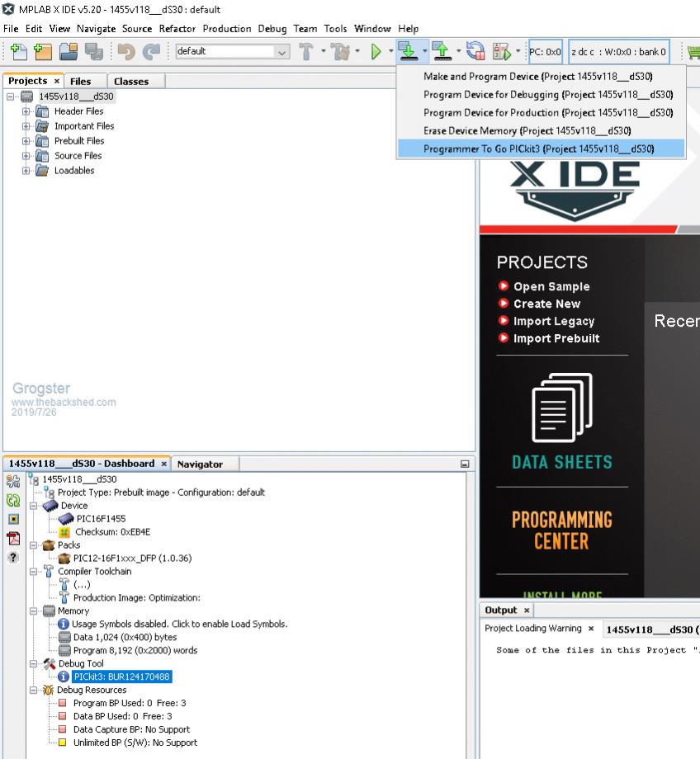The height and width of the screenshot is (759, 700).
Task: Open the Tools menu
Action: point(335,29)
